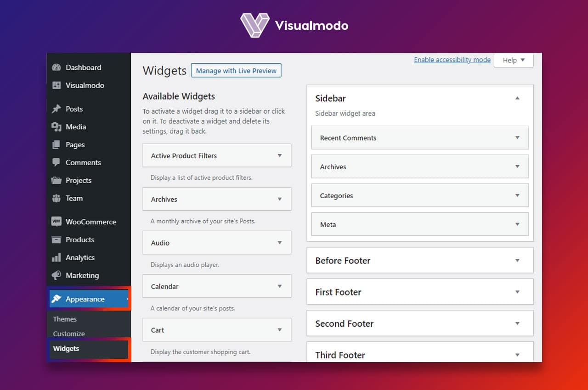Click the Team people icon
This screenshot has width=588, height=390.
coord(57,198)
